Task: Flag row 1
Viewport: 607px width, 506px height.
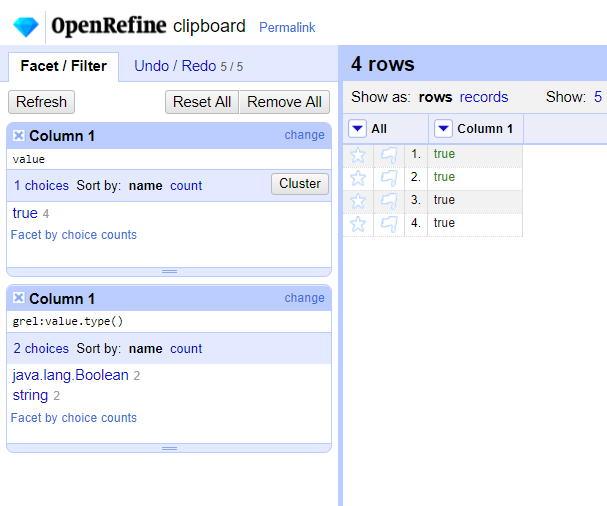Action: tap(389, 155)
